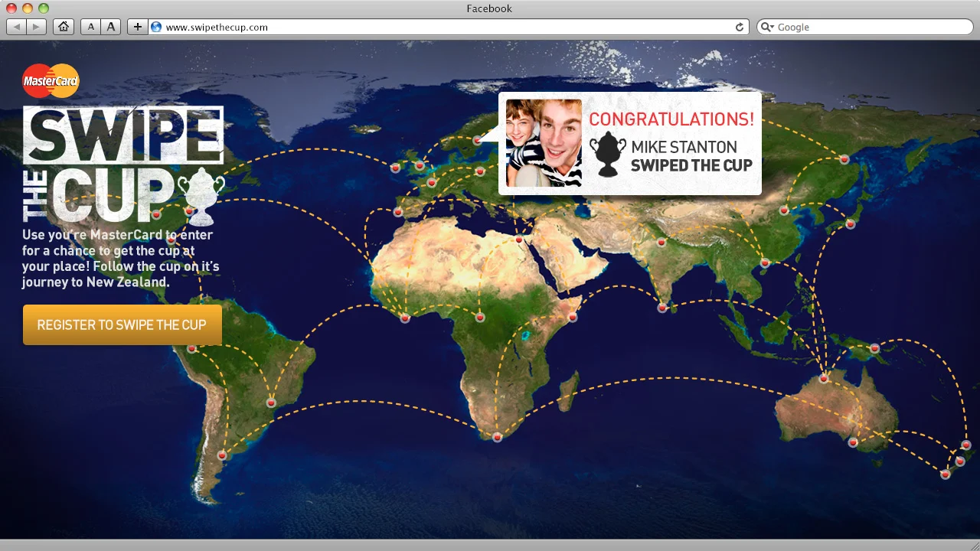Image resolution: width=980 pixels, height=551 pixels.
Task: Click into the Google search field
Action: (x=864, y=27)
